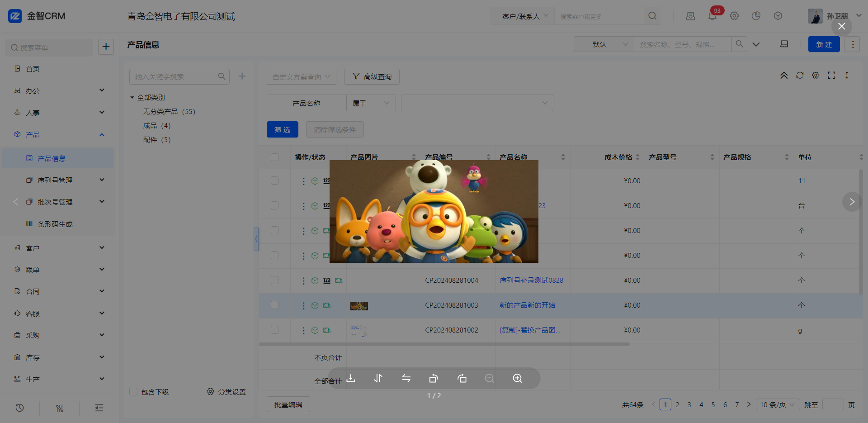The width and height of the screenshot is (868, 423).
Task: Open the 首页 menu item
Action: [x=59, y=69]
